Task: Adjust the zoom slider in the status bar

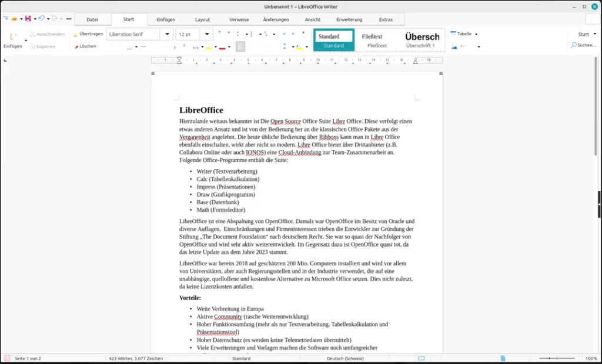Action: 557,358
